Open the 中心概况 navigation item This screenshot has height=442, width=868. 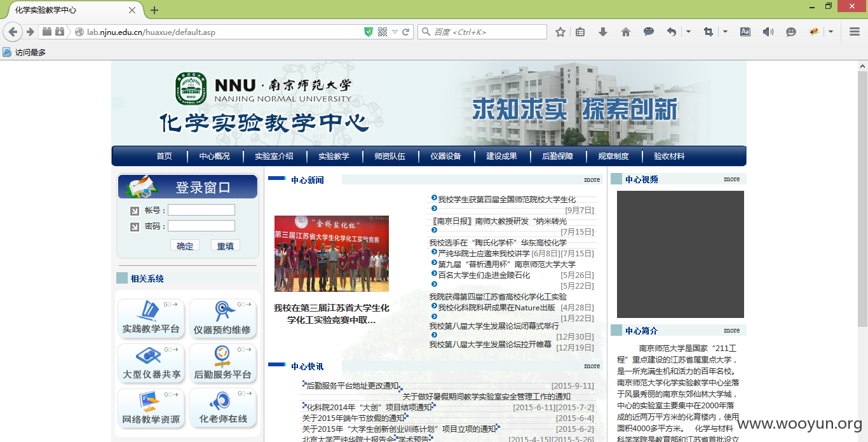tap(215, 156)
